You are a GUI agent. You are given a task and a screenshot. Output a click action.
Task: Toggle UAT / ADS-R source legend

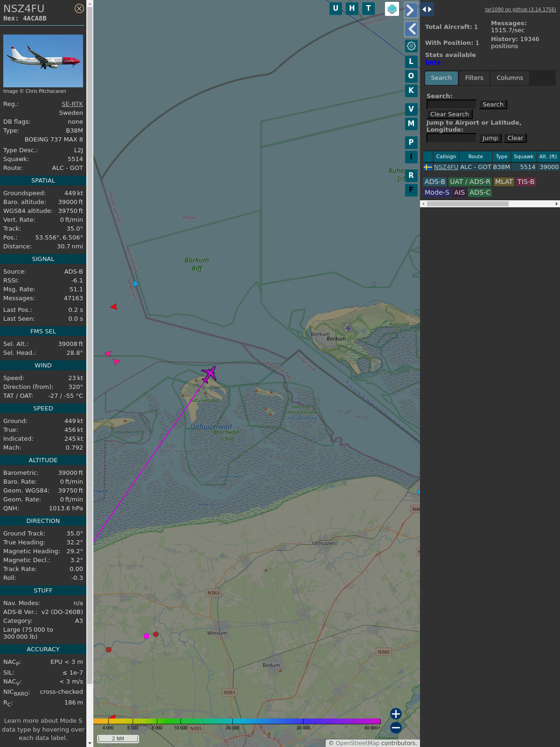coord(470,182)
